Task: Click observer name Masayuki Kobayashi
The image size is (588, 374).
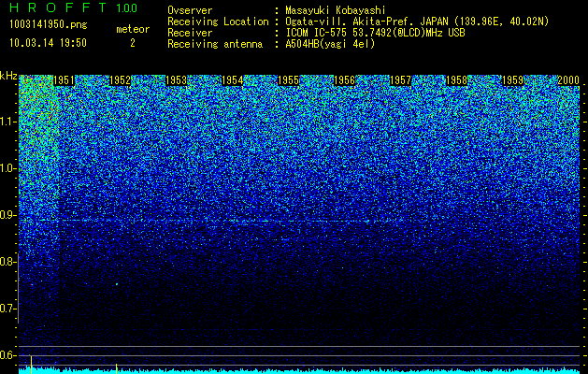Action: pos(335,10)
